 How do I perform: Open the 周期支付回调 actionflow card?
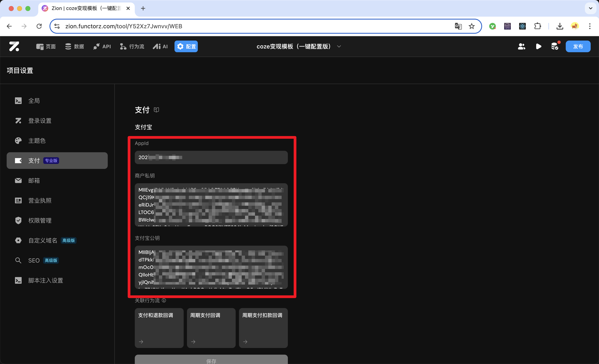click(x=211, y=328)
